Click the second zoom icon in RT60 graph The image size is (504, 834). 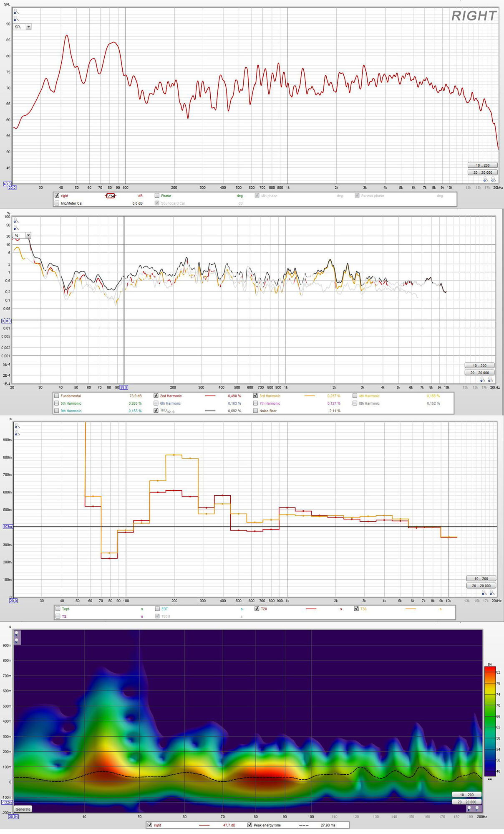pos(17,433)
